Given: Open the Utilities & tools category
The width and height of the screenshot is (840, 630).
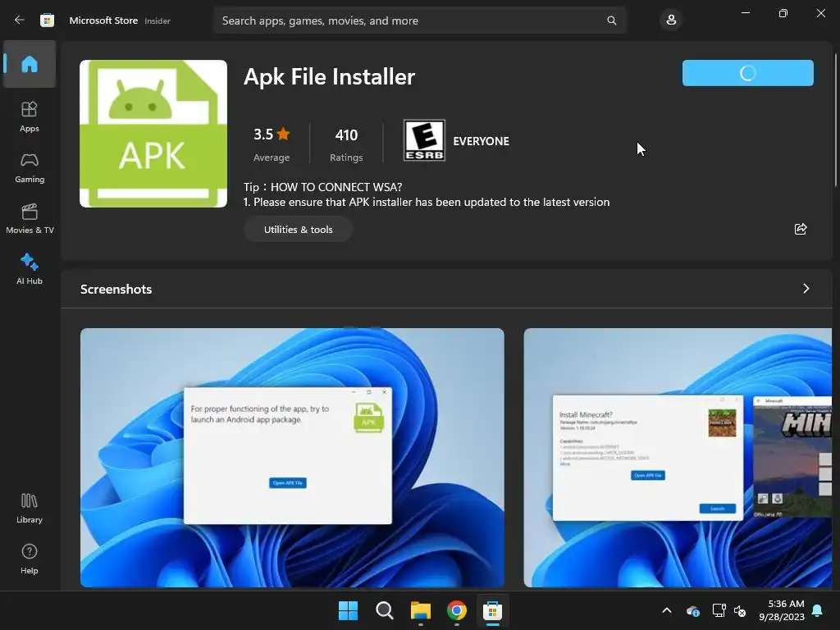Looking at the screenshot, I should tap(299, 230).
